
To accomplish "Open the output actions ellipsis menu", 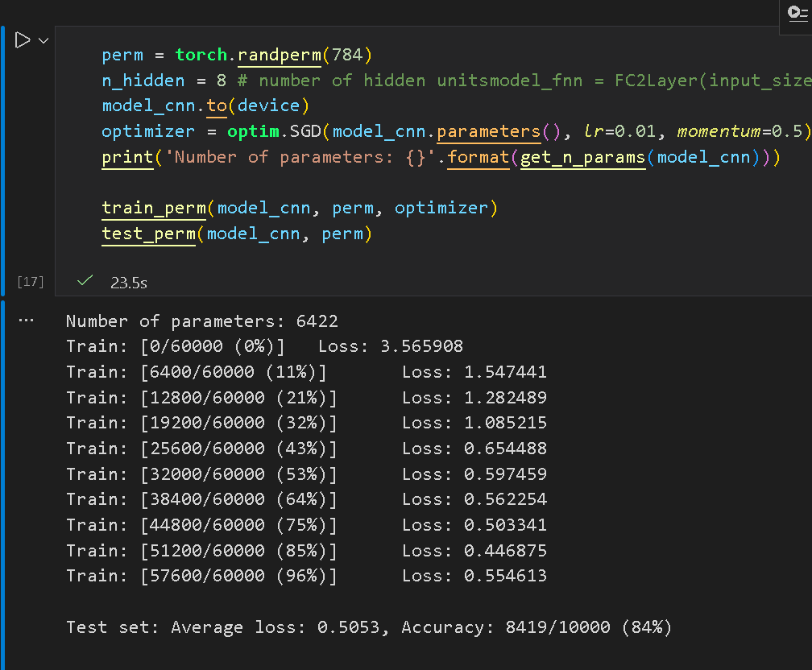I will point(26,321).
